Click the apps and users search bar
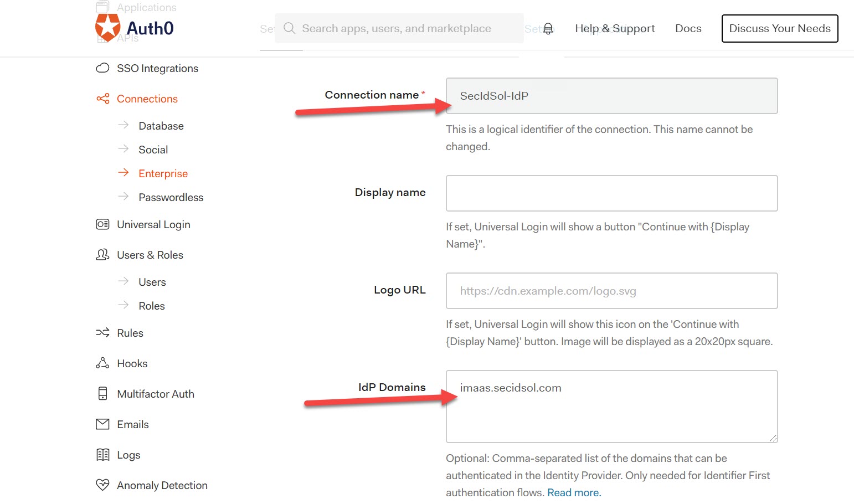 click(x=399, y=28)
